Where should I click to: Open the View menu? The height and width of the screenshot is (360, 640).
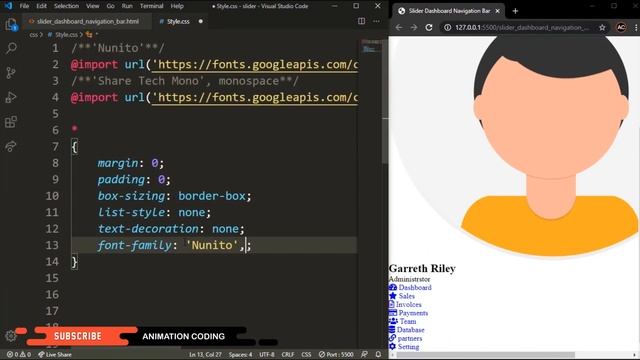[x=93, y=6]
